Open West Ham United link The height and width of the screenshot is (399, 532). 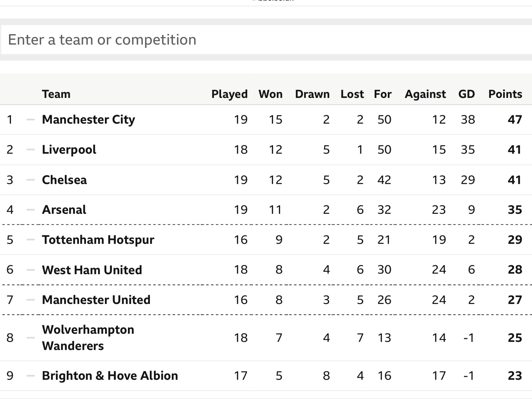tap(92, 270)
